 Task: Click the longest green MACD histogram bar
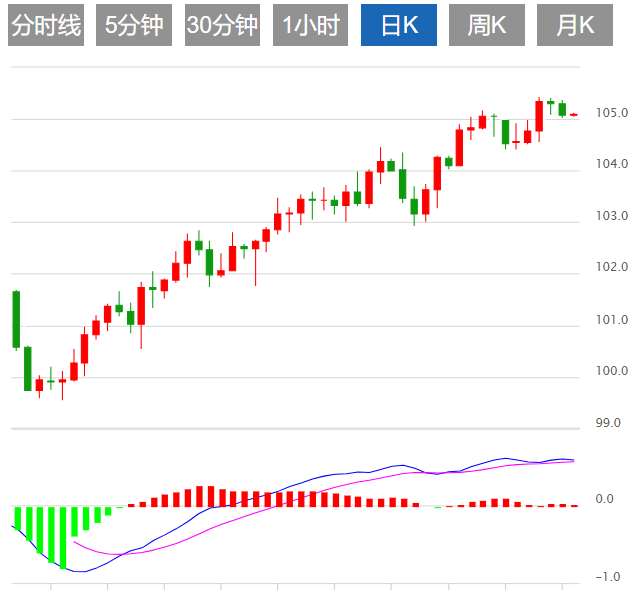click(x=63, y=537)
